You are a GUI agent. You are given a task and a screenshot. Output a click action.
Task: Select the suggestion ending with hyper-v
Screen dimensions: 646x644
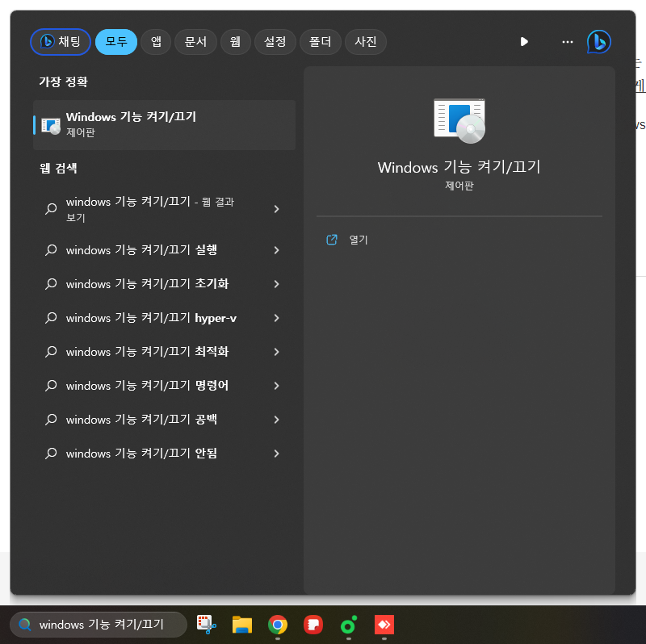click(165, 318)
